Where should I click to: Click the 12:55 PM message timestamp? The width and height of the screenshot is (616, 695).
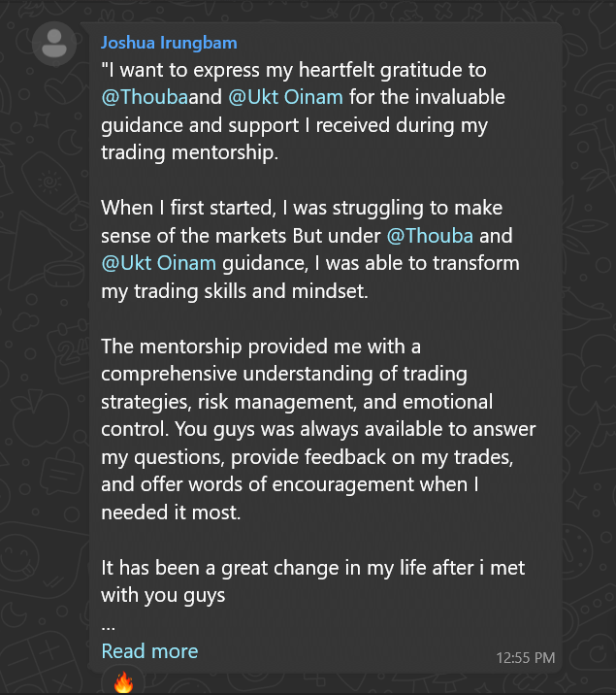tap(525, 658)
